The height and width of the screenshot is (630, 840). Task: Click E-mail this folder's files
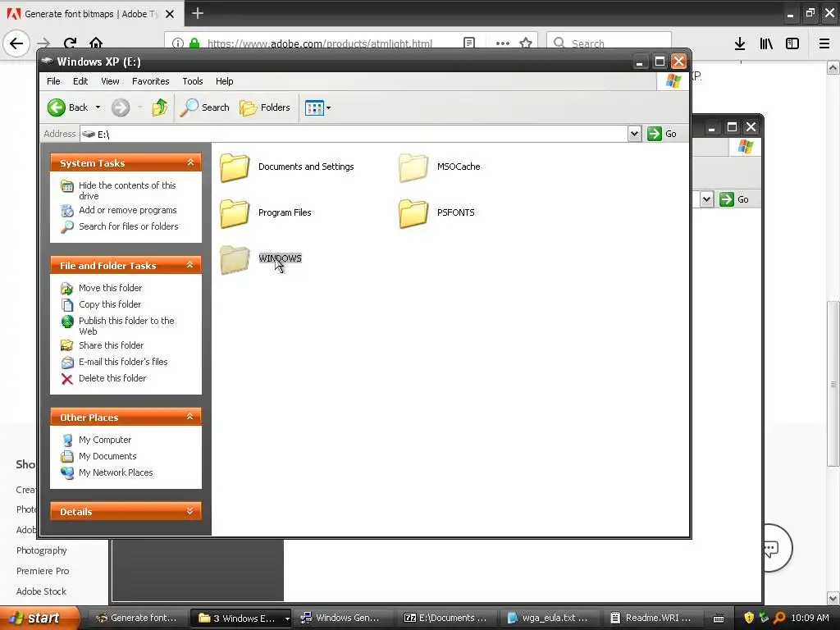pos(123,362)
